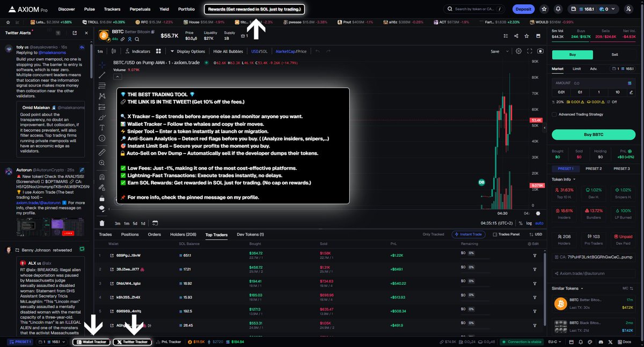This screenshot has height=347, width=644.
Task: Expand the Similar Tokens section
Action: (x=568, y=288)
